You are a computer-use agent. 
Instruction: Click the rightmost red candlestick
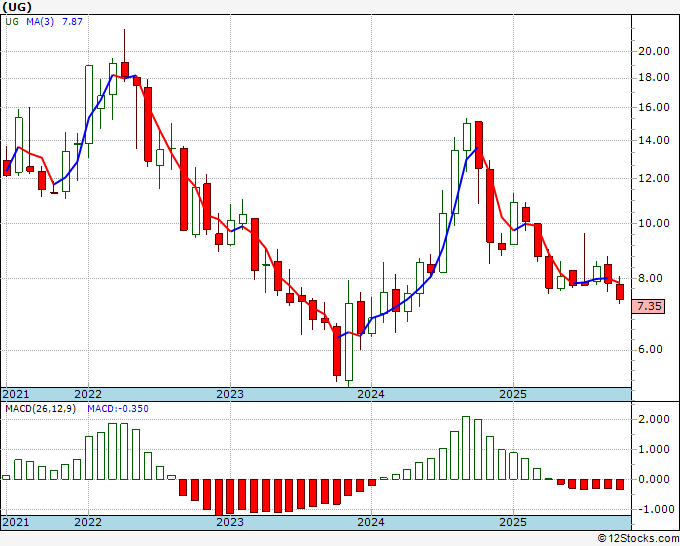coord(620,292)
